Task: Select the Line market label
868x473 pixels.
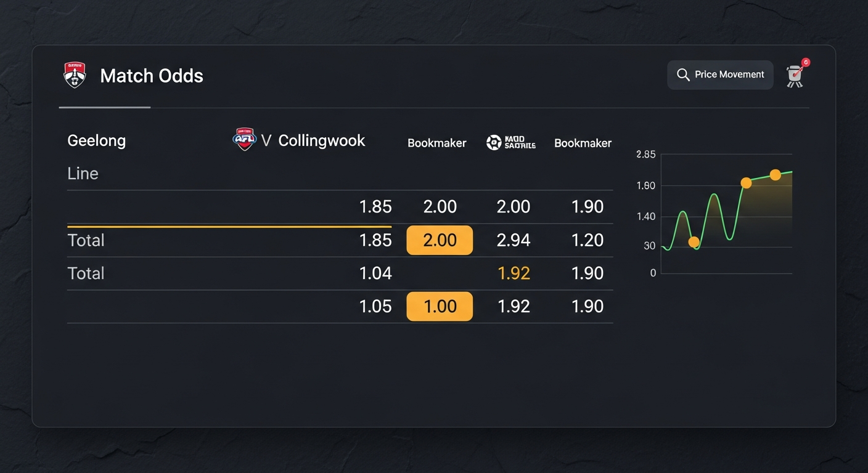Action: [83, 174]
